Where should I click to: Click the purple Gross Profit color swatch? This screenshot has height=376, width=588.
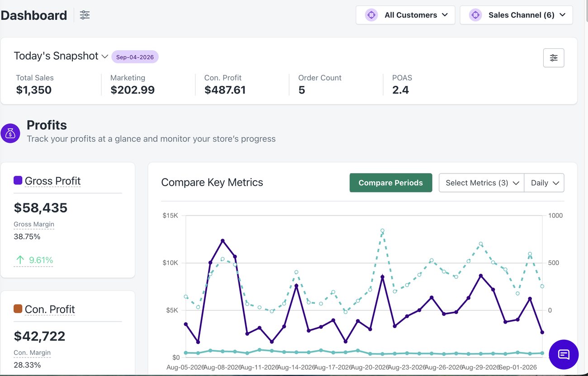[x=18, y=180]
